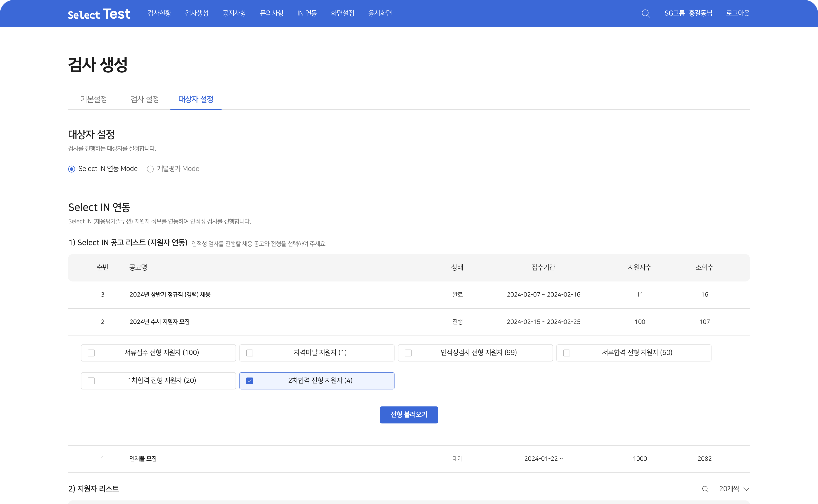
Task: Open the 검사현황 menu
Action: [160, 13]
